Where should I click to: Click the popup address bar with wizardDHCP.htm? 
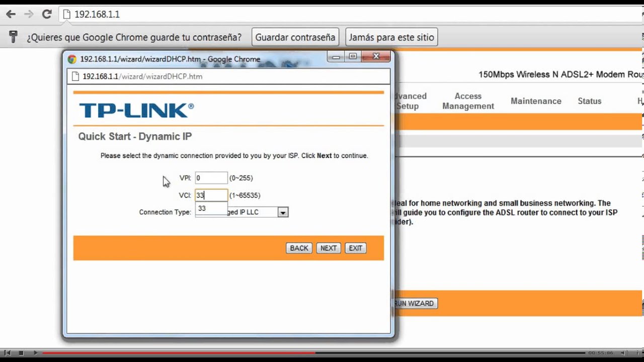(228, 76)
